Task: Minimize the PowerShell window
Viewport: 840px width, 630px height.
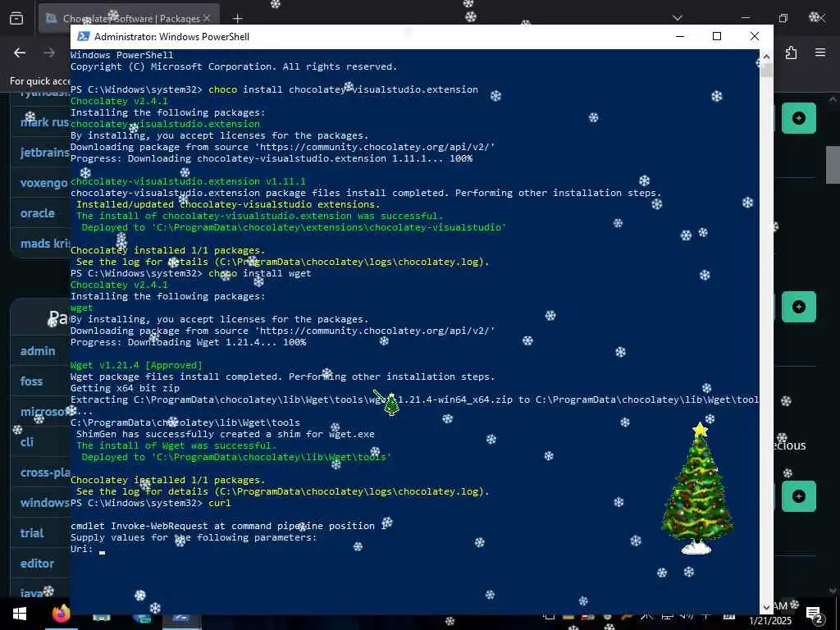Action: pyautogui.click(x=680, y=36)
